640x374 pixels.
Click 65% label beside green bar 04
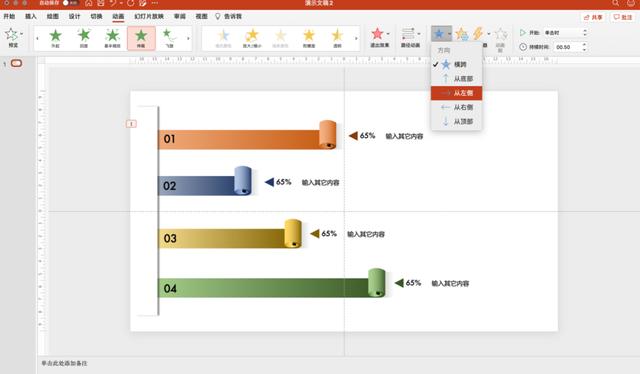pyautogui.click(x=413, y=283)
